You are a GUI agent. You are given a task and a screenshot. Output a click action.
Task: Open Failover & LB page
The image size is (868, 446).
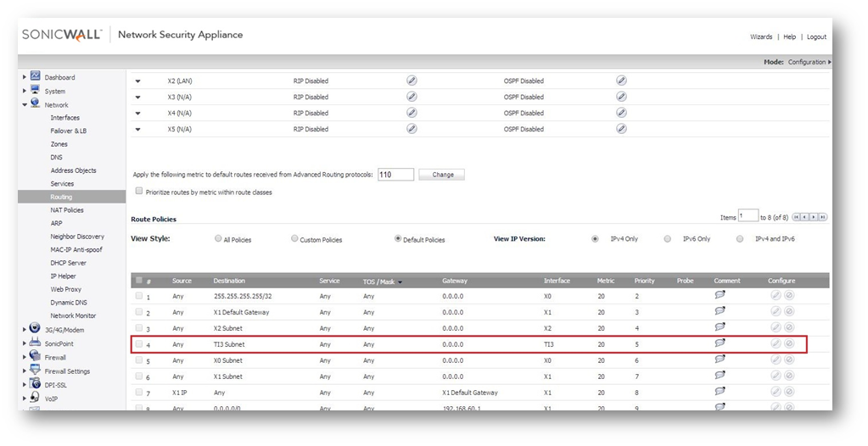68,131
